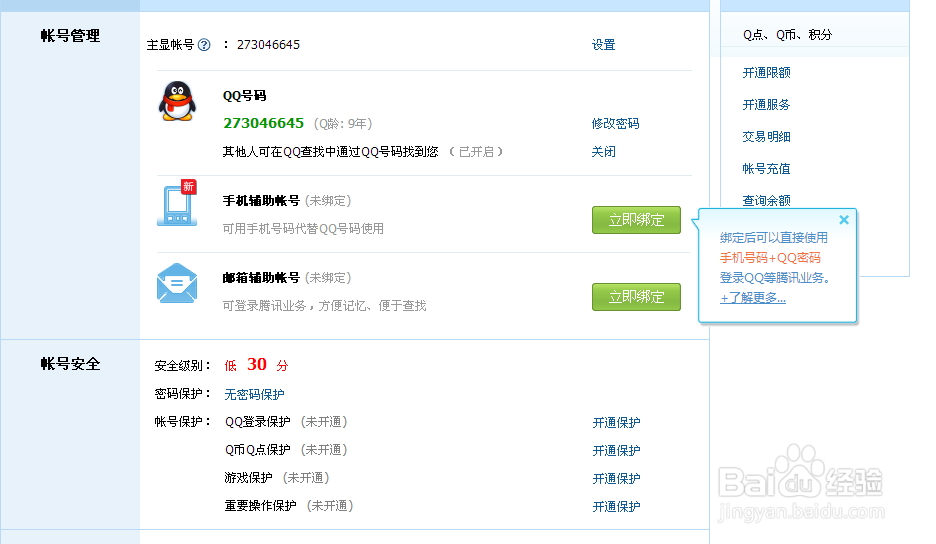Click the 帐号安全 section heading
Viewport: 936px width, 544px height.
(x=70, y=364)
